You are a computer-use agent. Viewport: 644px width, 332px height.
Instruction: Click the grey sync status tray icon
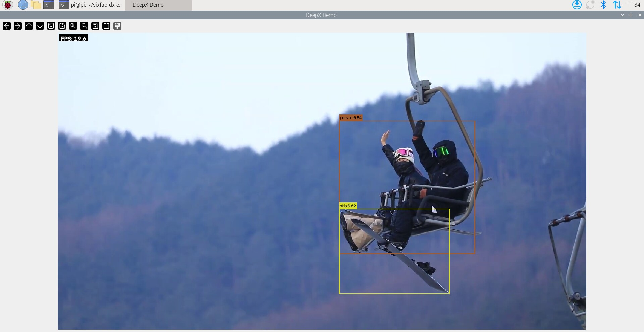[x=590, y=5]
